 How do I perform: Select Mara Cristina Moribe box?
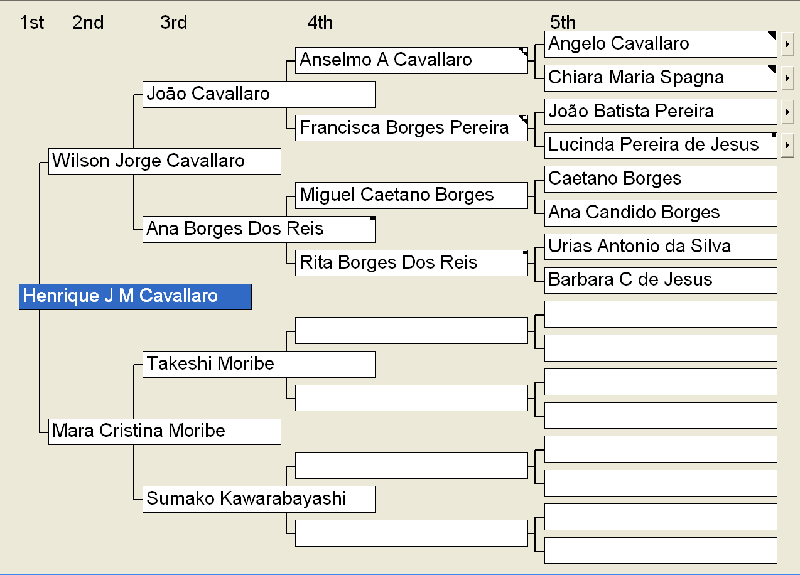click(164, 431)
